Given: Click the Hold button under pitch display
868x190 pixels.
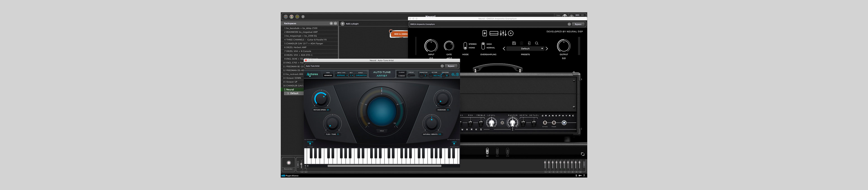Looking at the screenshot, I should pyautogui.click(x=382, y=131).
